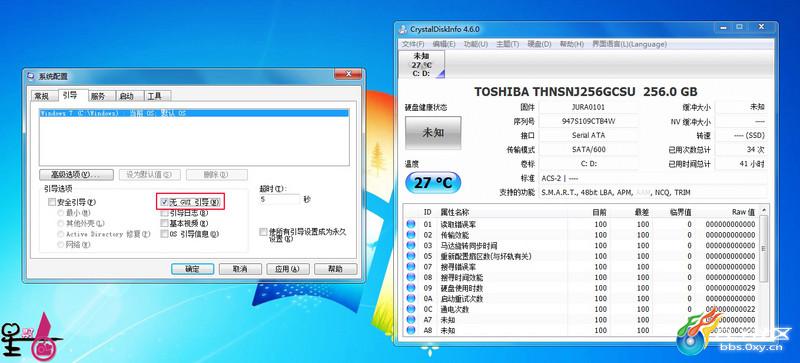Enable the 安全引导 checkbox
The height and width of the screenshot is (363, 800).
click(52, 202)
